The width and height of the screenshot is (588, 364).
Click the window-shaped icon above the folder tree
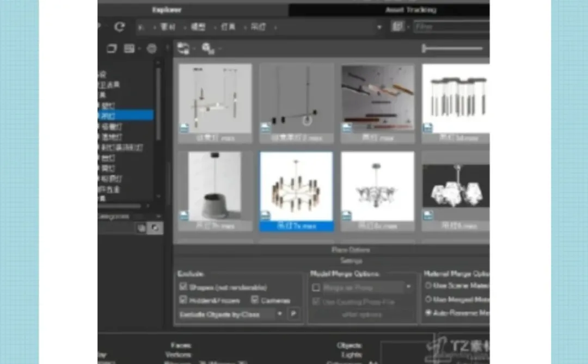click(x=112, y=48)
